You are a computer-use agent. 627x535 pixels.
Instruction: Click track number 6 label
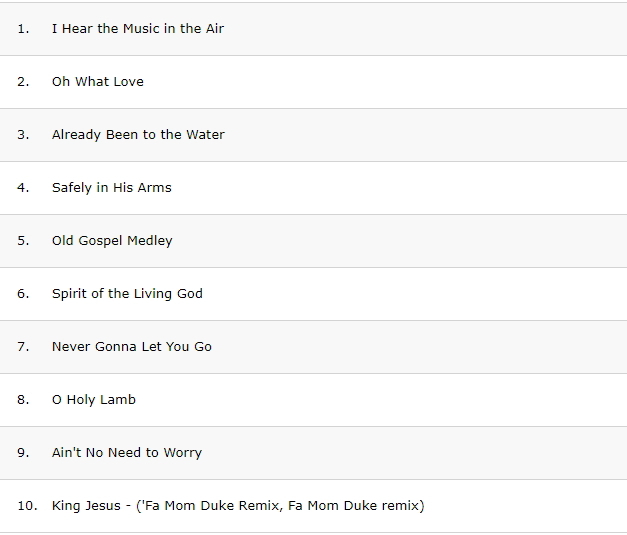pyautogui.click(x=23, y=293)
